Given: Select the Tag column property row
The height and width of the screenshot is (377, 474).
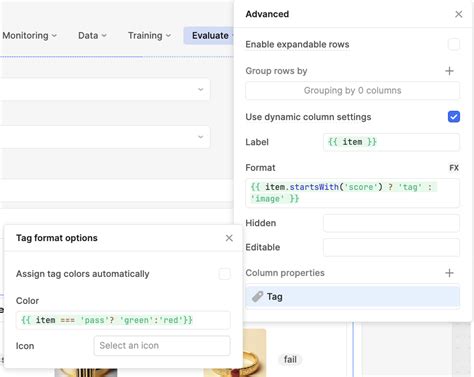Looking at the screenshot, I should click(x=353, y=296).
